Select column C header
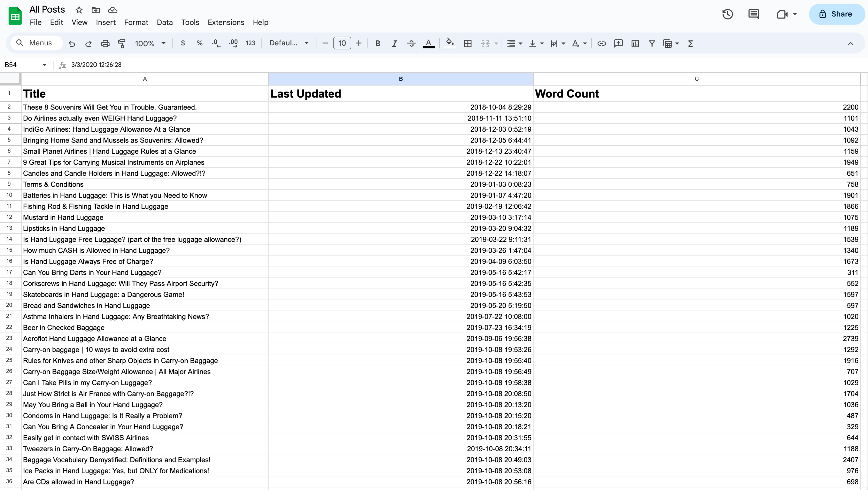Screen dimensions: 868x490 (696, 79)
